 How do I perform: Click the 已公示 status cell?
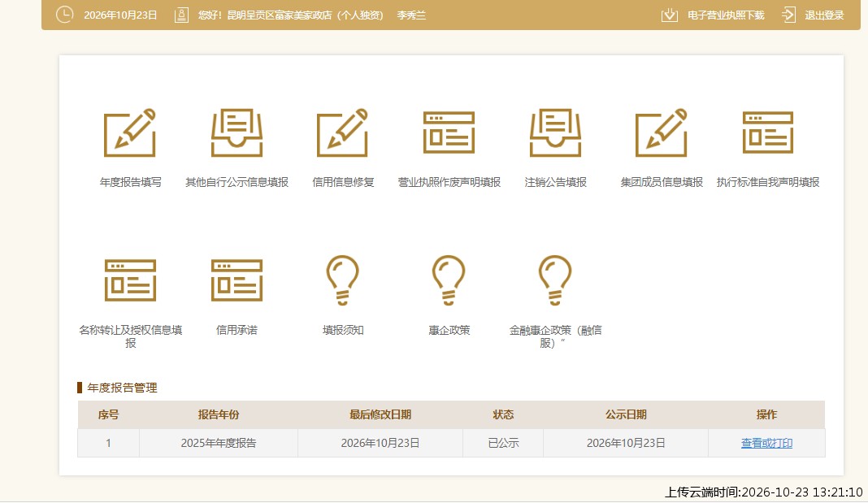click(x=503, y=443)
